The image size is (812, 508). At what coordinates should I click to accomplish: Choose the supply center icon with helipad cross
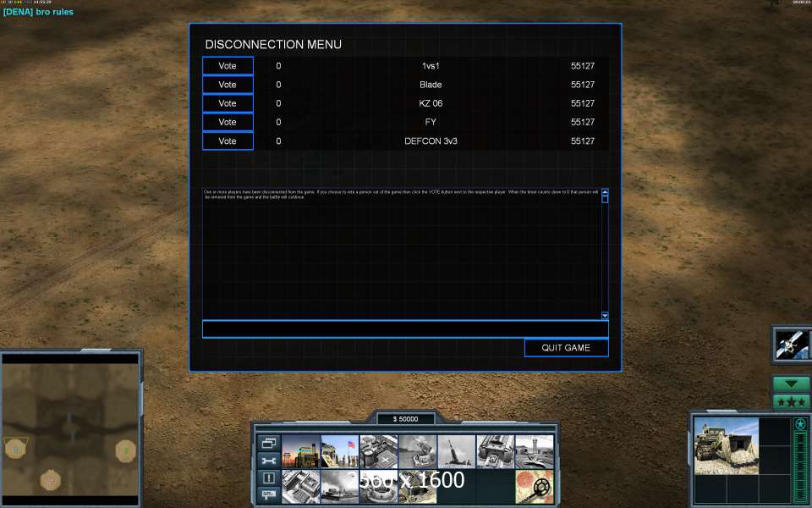(x=379, y=451)
